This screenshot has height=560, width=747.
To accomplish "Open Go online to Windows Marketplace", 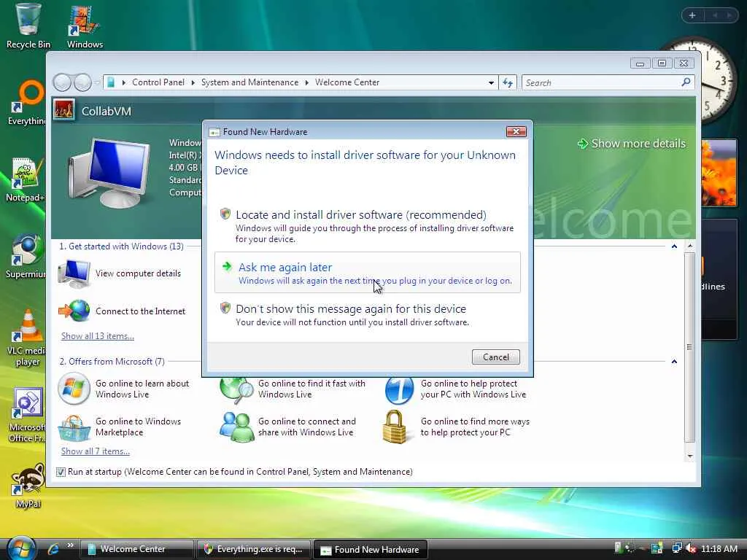I will coord(120,427).
